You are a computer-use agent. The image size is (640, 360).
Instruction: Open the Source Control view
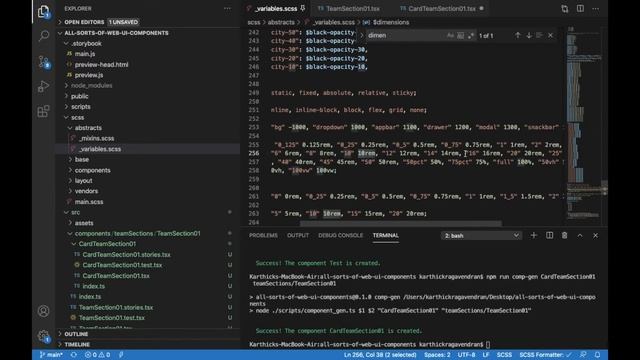coord(43,62)
